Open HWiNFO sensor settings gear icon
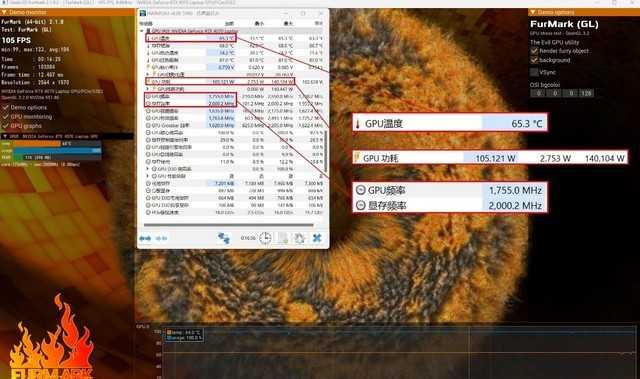 point(300,238)
